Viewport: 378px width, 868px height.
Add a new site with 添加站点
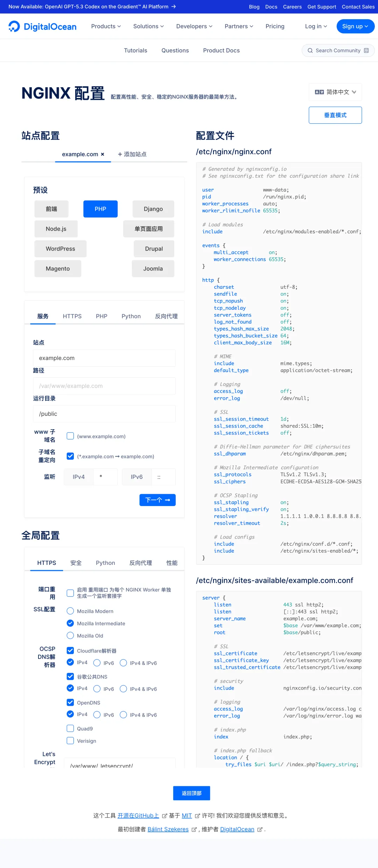(x=132, y=154)
